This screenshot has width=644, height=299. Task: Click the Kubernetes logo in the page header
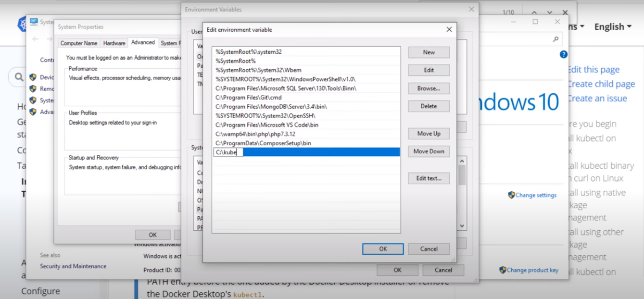pyautogui.click(x=22, y=24)
